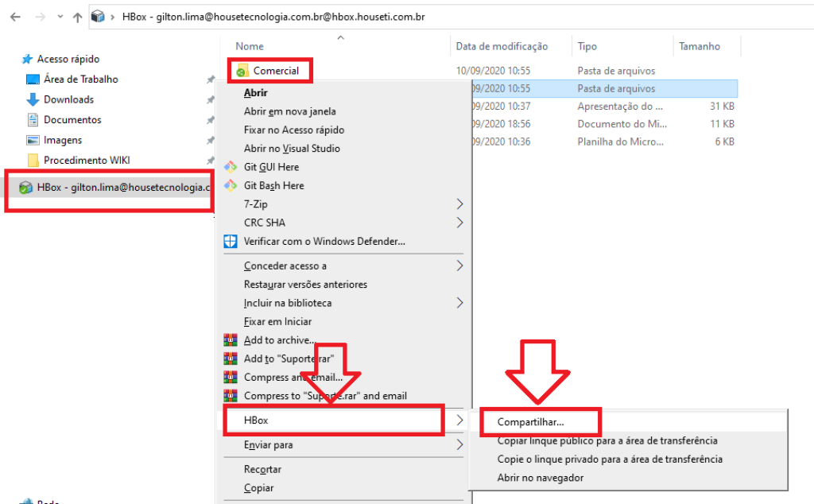Click WinRAR icon for Add to archive
Screen dimensions: 814x504
pyautogui.click(x=231, y=340)
